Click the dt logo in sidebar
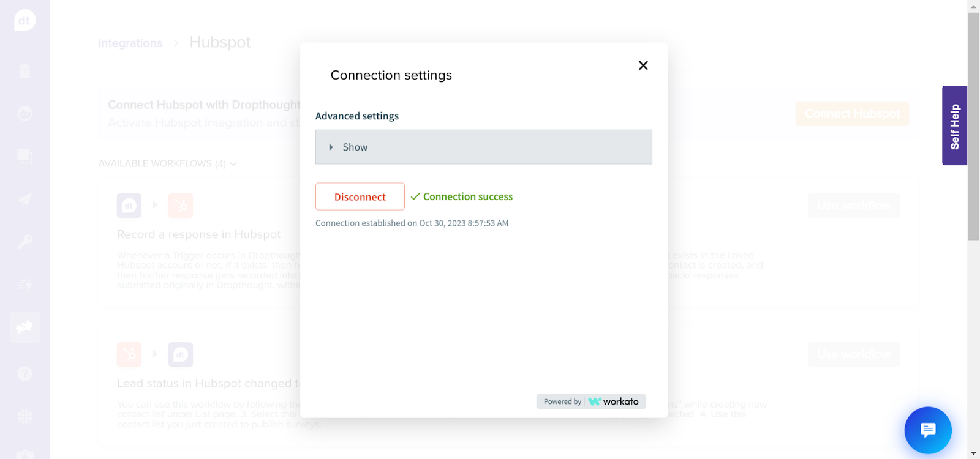 [x=24, y=20]
